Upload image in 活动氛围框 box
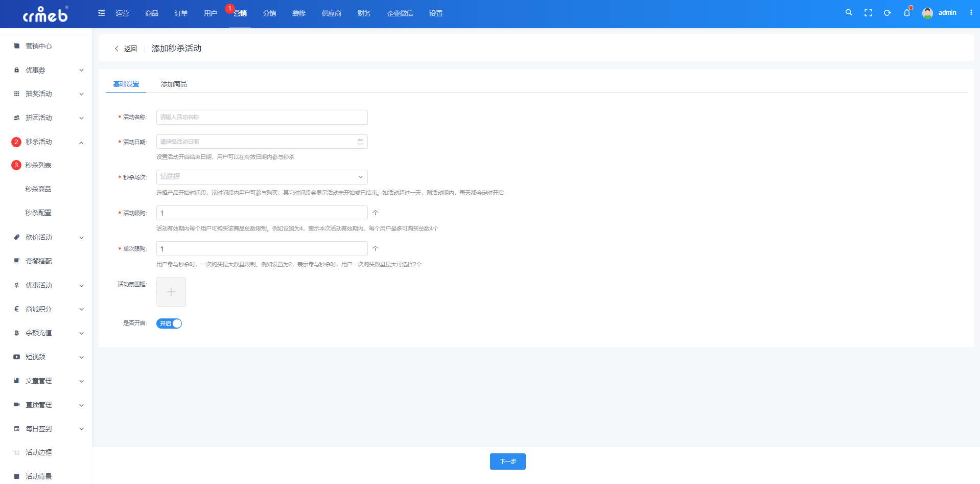The height and width of the screenshot is (484, 980). 171,292
